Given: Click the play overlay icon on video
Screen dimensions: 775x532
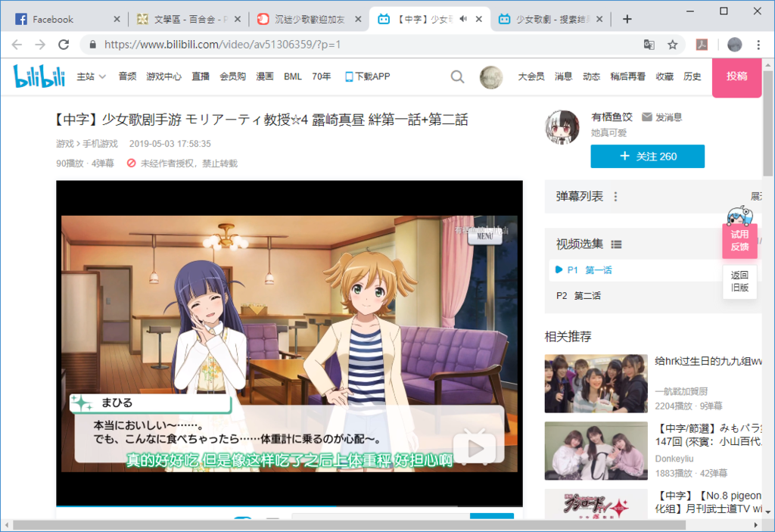Looking at the screenshot, I should (x=475, y=448).
